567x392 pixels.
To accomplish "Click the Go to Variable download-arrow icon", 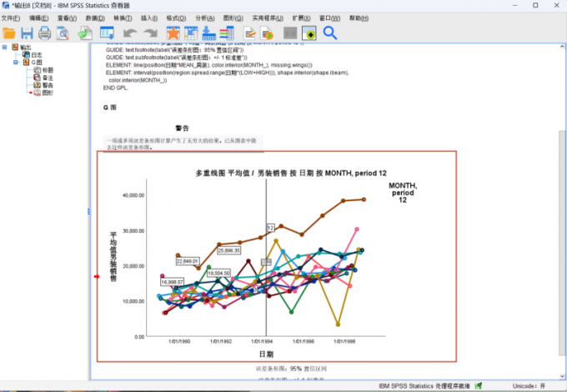I will (x=209, y=33).
